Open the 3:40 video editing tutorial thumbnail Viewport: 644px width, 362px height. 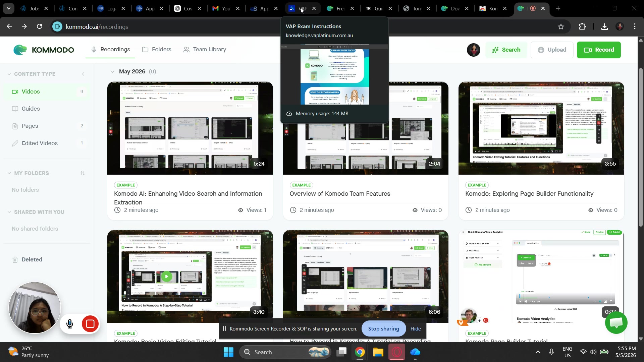[190, 276]
